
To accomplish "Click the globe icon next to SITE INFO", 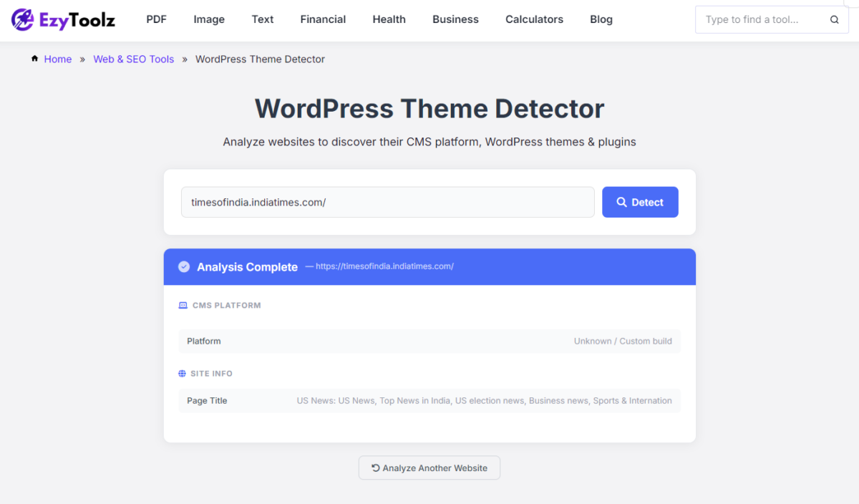I will pos(183,373).
